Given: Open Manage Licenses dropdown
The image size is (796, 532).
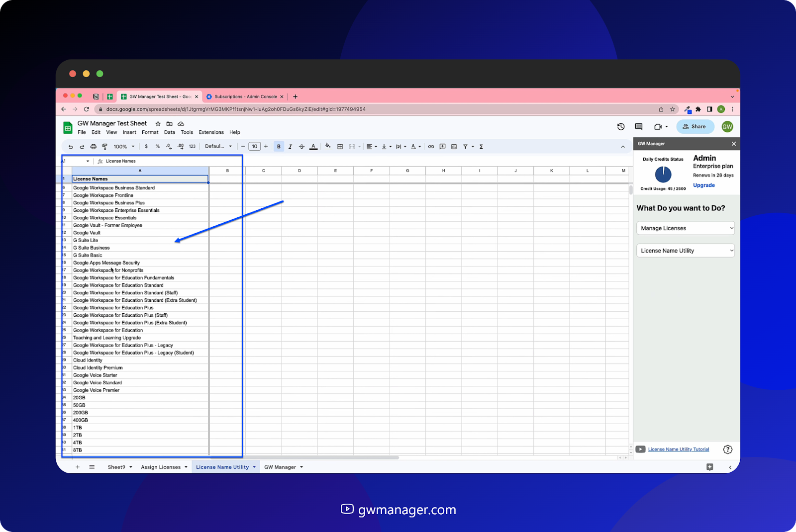Looking at the screenshot, I should [686, 228].
